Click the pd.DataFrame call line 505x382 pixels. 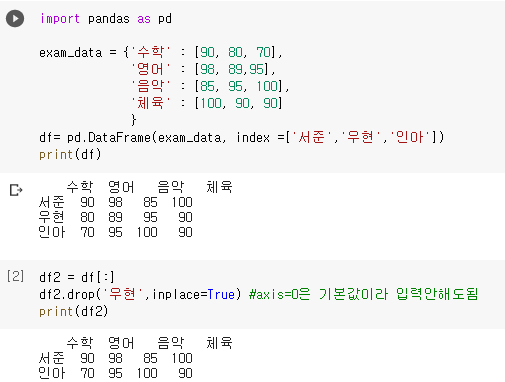(x=242, y=137)
